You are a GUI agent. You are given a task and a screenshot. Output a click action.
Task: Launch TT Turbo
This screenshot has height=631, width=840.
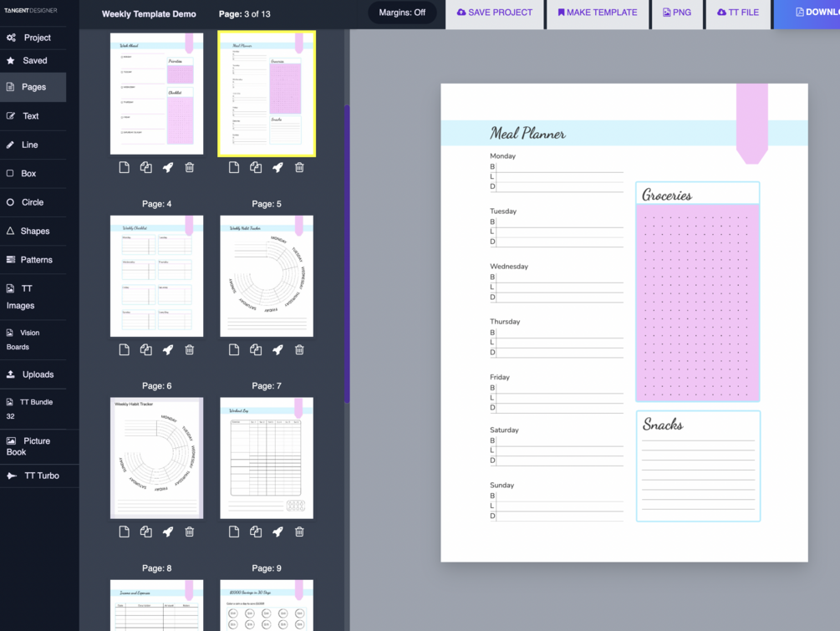(33, 476)
